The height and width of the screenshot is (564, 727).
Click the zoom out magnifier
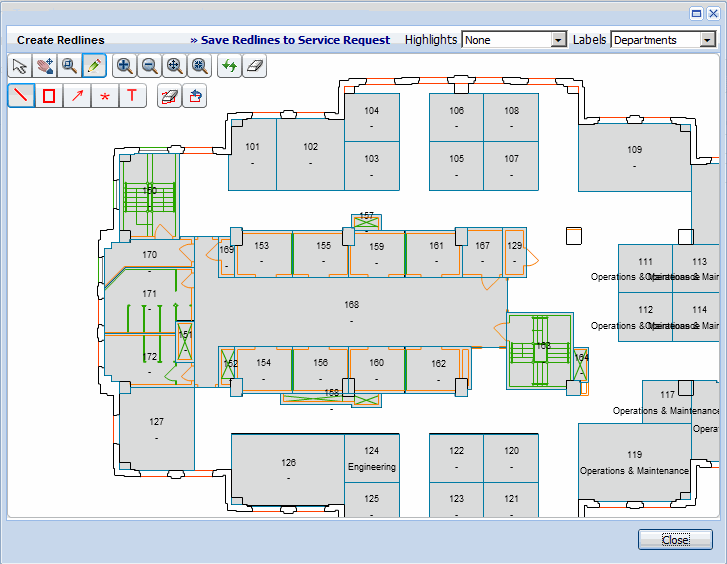click(x=150, y=66)
